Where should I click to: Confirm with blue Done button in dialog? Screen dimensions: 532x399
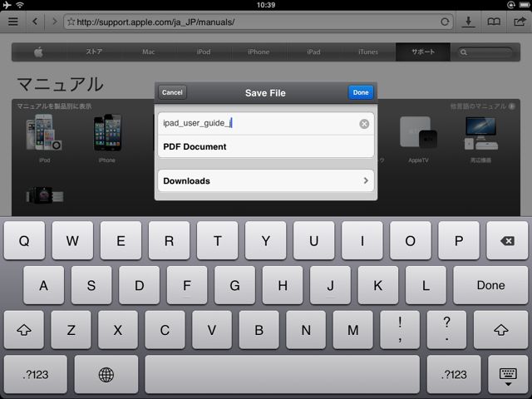[361, 92]
